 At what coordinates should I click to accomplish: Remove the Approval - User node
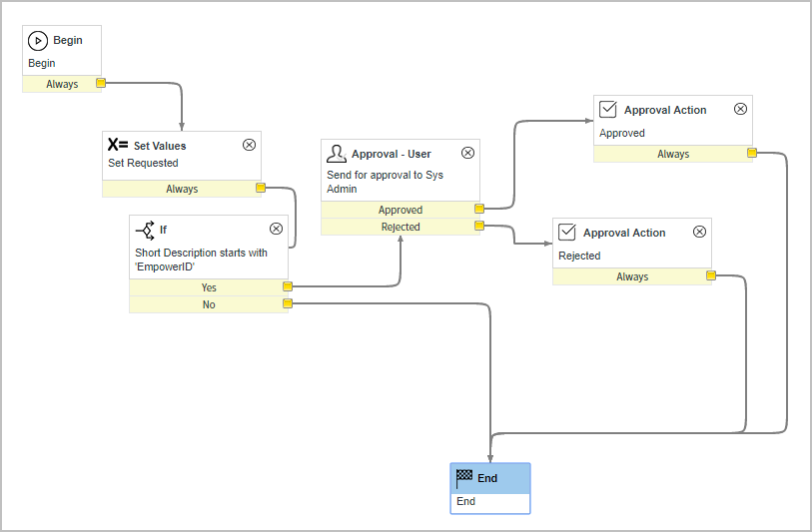(x=467, y=153)
